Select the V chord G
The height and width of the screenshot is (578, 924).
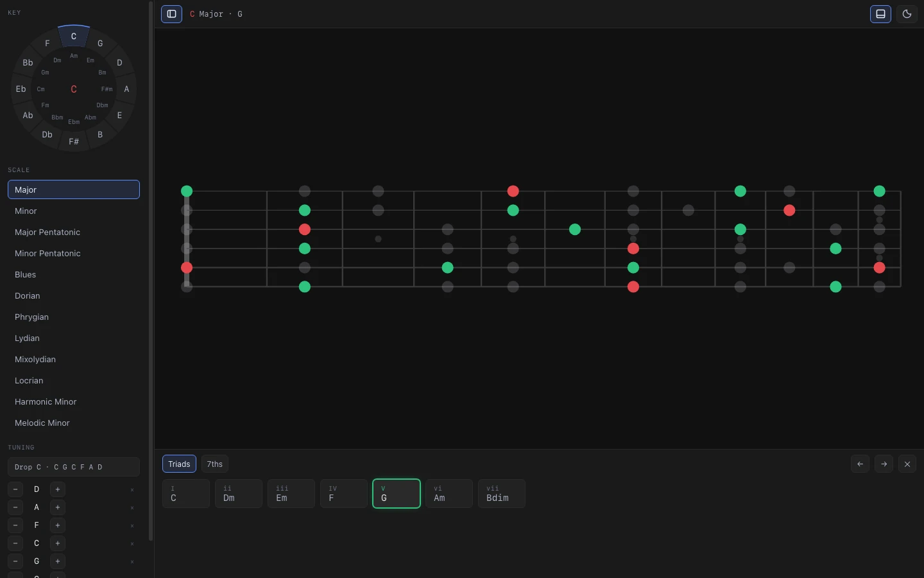point(397,493)
